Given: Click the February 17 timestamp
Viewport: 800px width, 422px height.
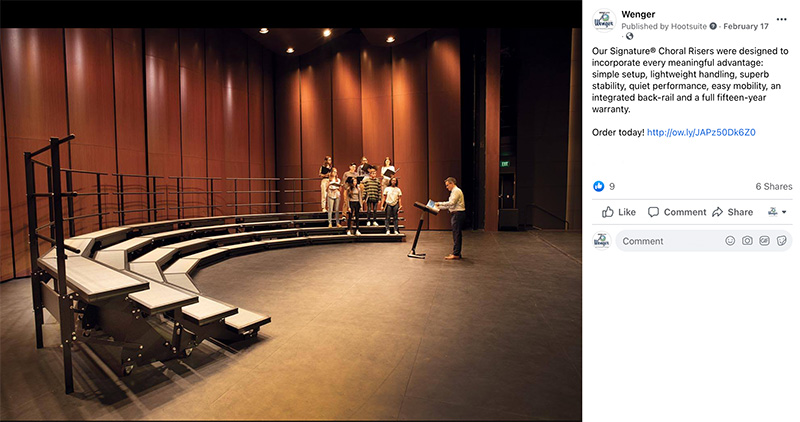Looking at the screenshot, I should [745, 27].
